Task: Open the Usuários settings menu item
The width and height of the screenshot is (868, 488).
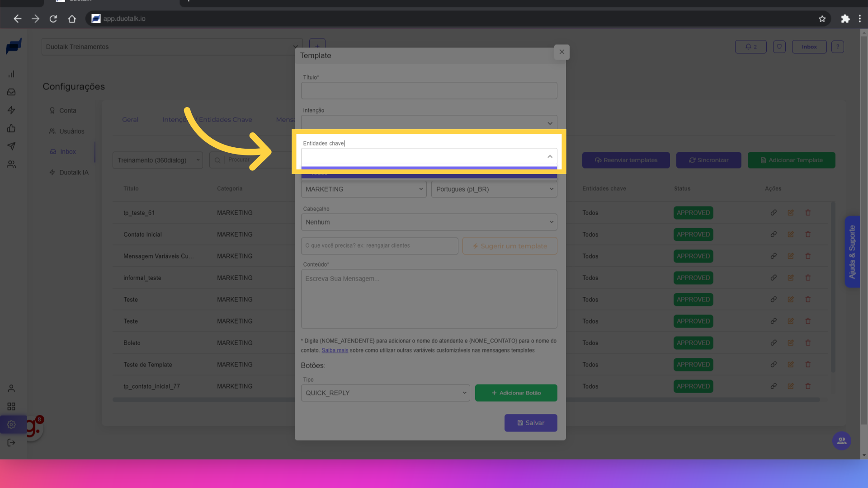Action: [67, 131]
